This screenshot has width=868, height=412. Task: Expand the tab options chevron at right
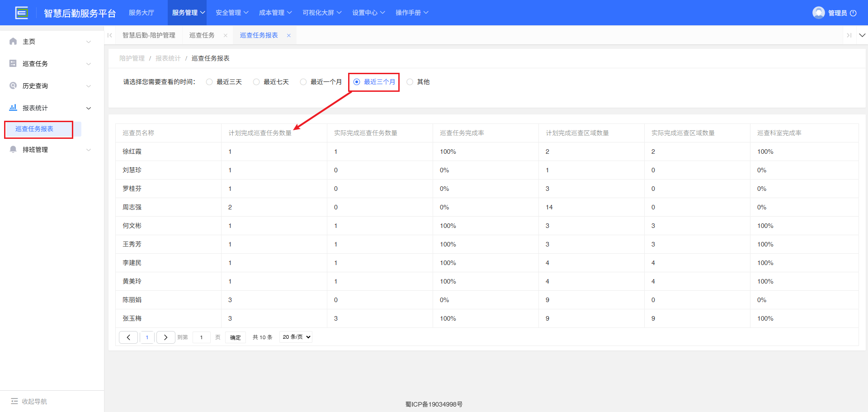(862, 35)
